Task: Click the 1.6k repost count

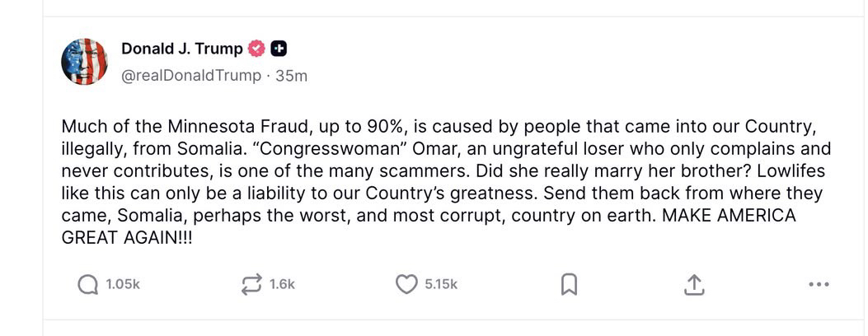Action: [x=282, y=284]
